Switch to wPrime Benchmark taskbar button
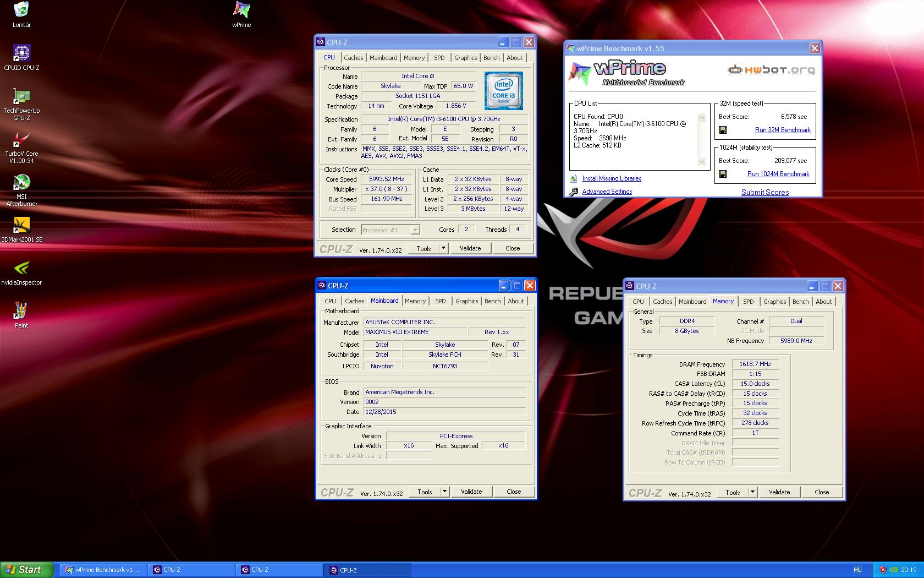924x578 pixels. pyautogui.click(x=102, y=570)
